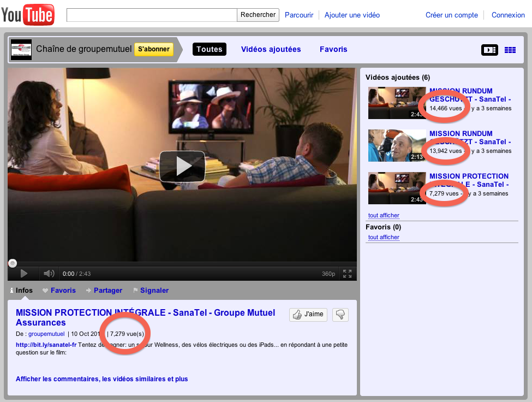Dislike the video with thumbs-down button
This screenshot has width=532, height=402.
point(340,315)
